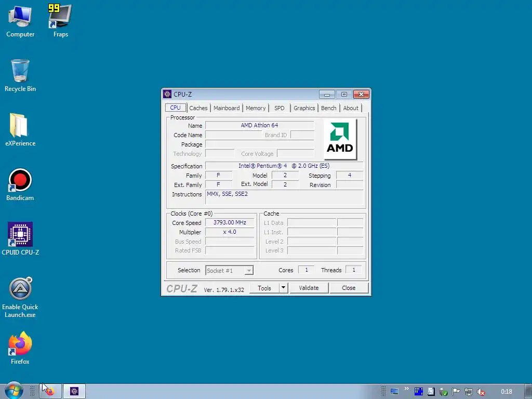
Task: Click the Instructions field MMX, SSE, SSE2
Action: (284, 197)
